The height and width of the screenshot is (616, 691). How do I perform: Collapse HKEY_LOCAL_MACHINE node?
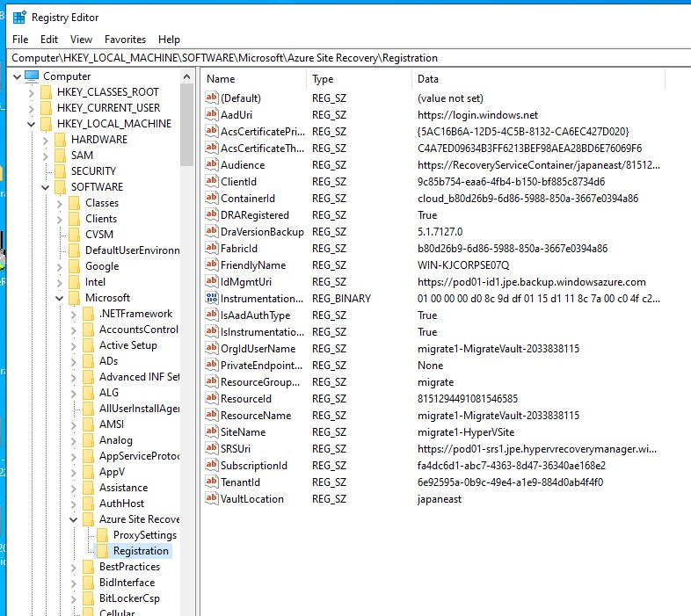click(32, 124)
